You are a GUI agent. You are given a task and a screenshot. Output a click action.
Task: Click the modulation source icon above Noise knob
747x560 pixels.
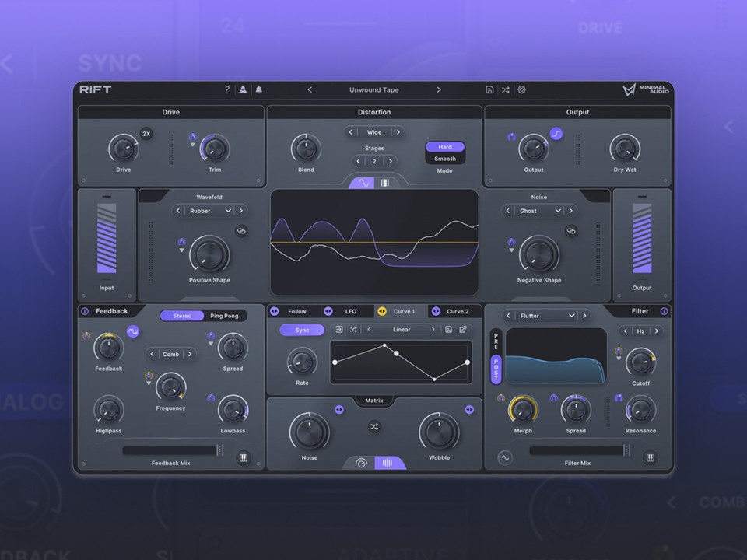339,409
